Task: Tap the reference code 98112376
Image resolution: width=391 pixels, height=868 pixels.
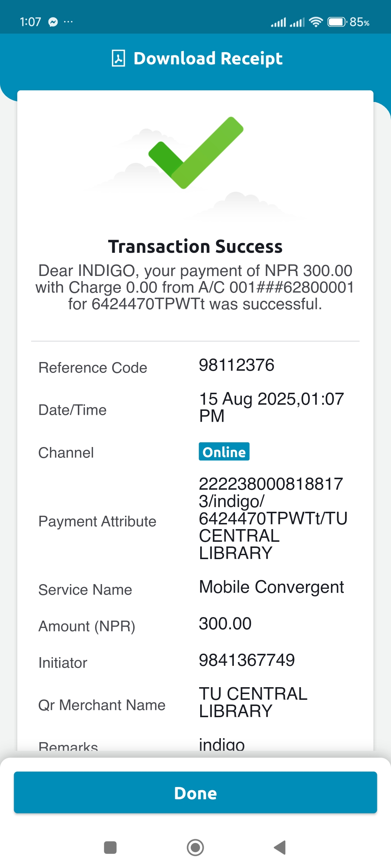Action: coord(236,365)
